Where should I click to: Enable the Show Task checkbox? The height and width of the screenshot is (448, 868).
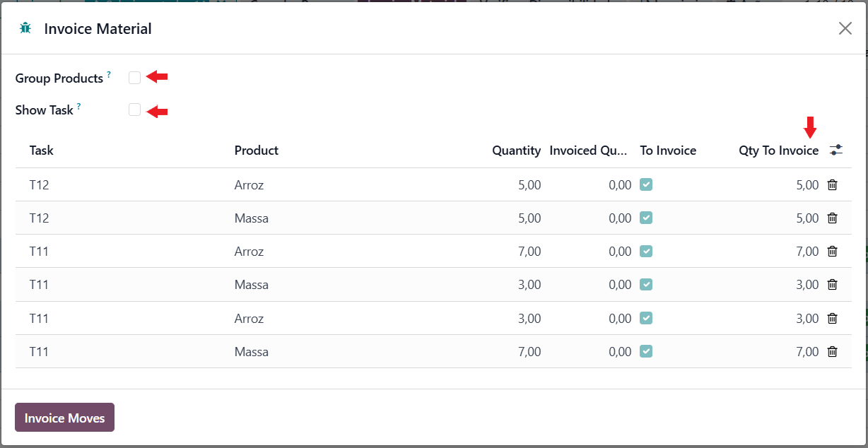coord(135,110)
